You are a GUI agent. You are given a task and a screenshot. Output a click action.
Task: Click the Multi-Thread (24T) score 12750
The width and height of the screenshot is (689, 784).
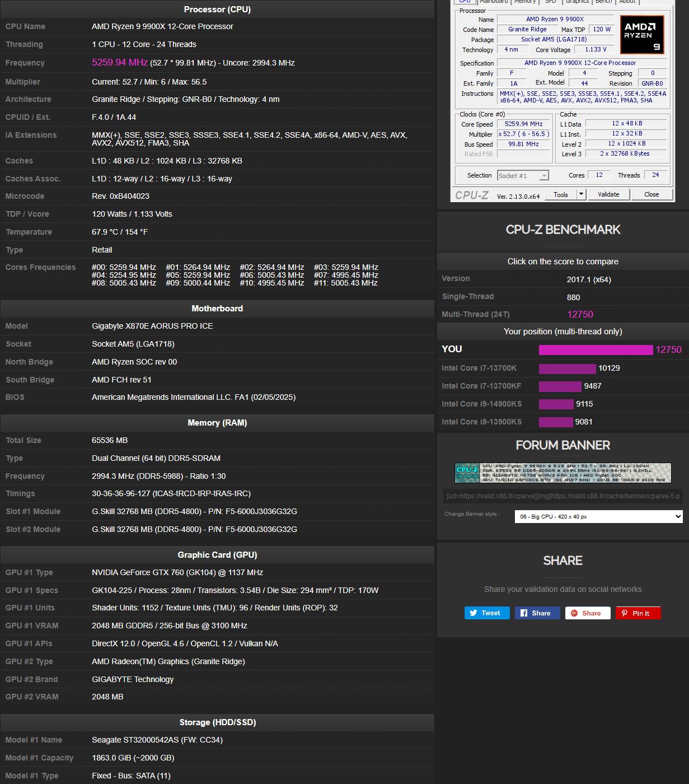click(x=580, y=315)
